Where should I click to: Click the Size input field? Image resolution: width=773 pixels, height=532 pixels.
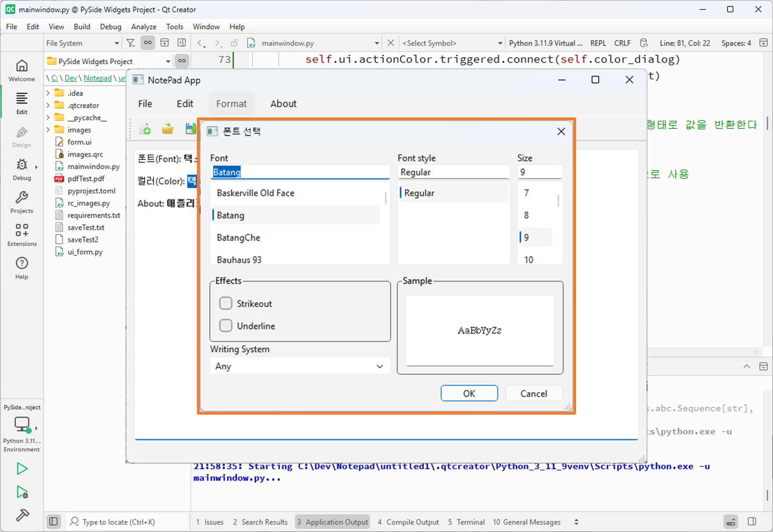tap(540, 172)
